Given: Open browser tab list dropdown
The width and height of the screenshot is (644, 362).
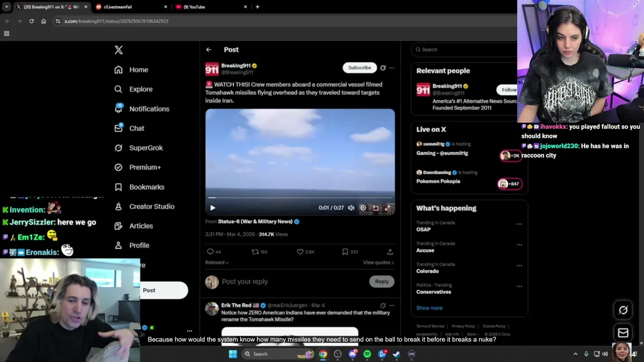Looking at the screenshot, I should tap(7, 7).
